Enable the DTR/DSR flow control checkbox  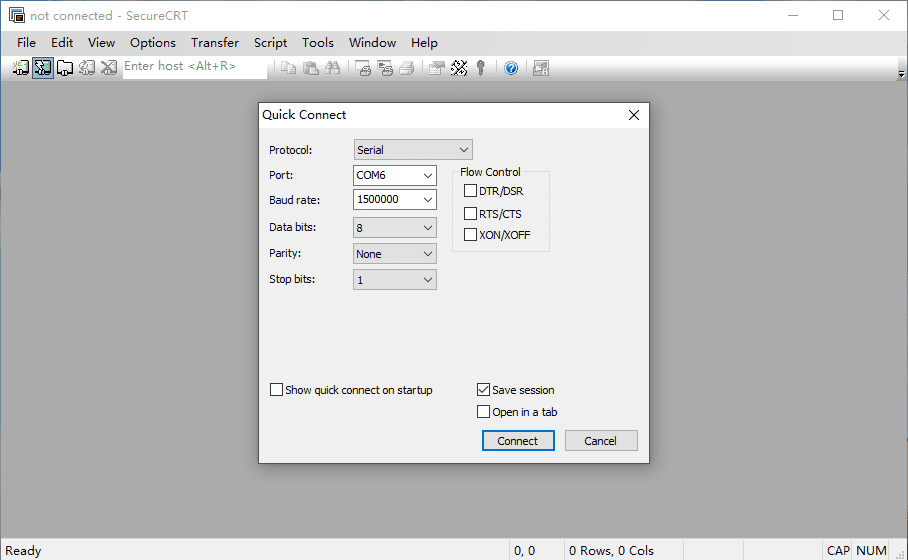click(471, 191)
